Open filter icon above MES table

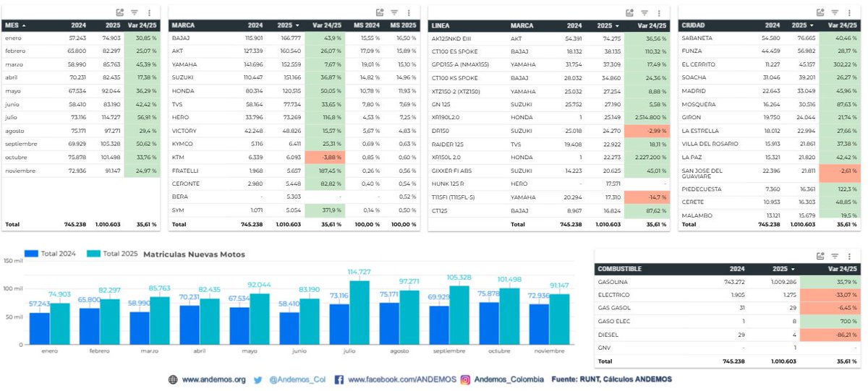135,12
